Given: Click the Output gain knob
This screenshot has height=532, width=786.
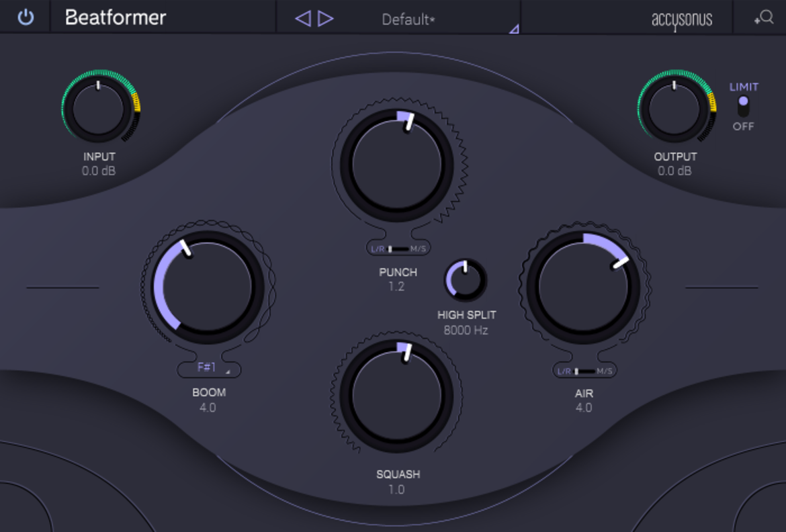Looking at the screenshot, I should pos(674,109).
